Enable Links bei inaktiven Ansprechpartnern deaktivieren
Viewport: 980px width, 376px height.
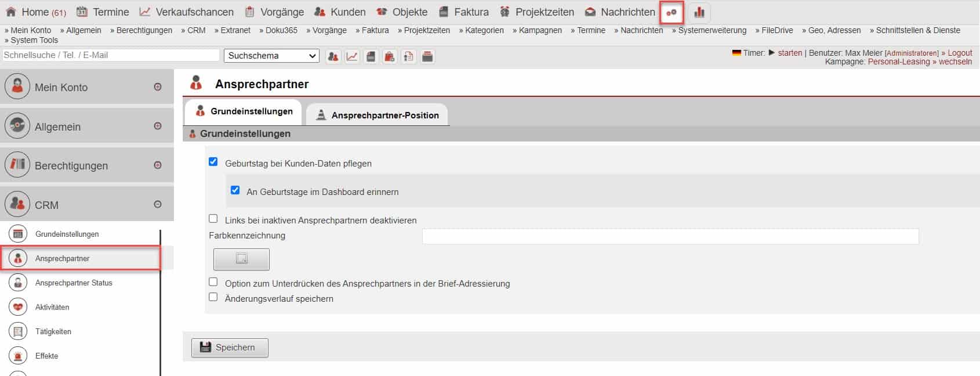[213, 219]
